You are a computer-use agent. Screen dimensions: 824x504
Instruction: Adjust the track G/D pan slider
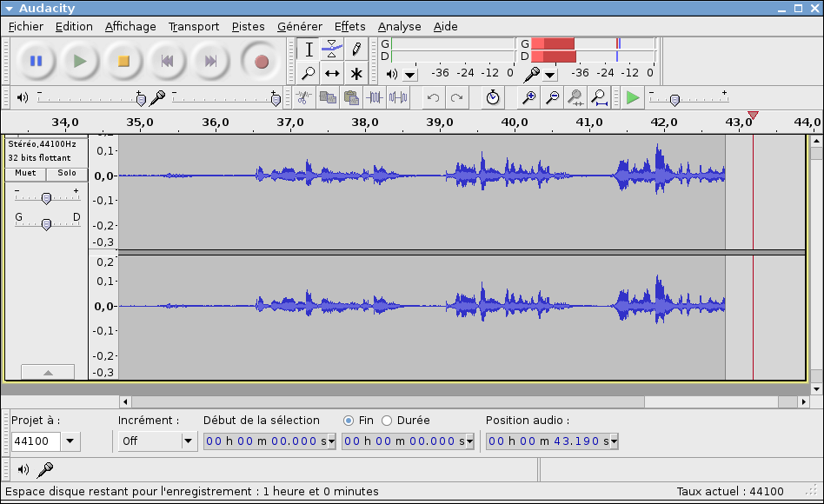pyautogui.click(x=47, y=223)
